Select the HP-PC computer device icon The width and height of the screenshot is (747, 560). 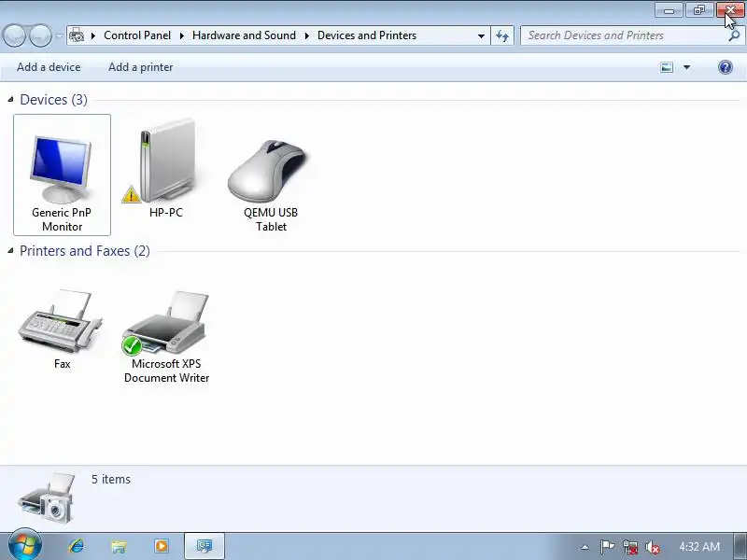(166, 168)
